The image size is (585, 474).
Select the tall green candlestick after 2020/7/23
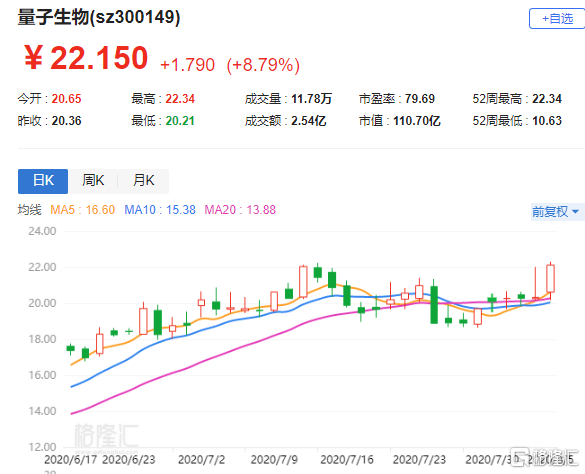click(x=434, y=305)
